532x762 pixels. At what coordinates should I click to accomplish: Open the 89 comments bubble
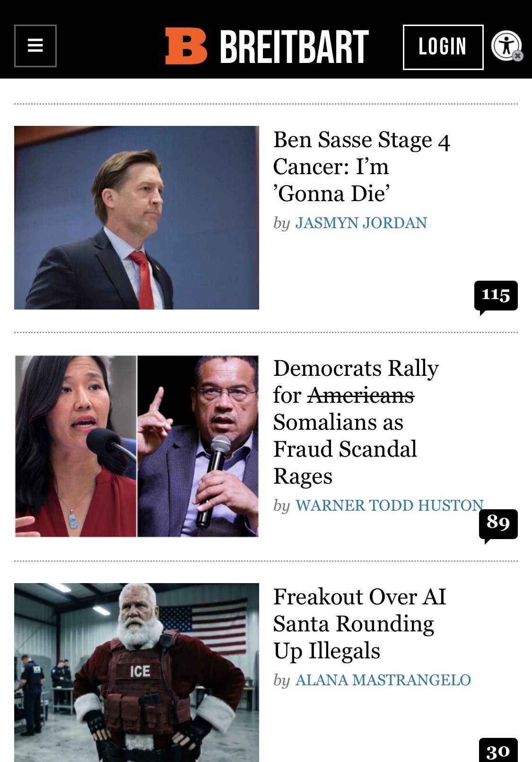click(x=498, y=523)
